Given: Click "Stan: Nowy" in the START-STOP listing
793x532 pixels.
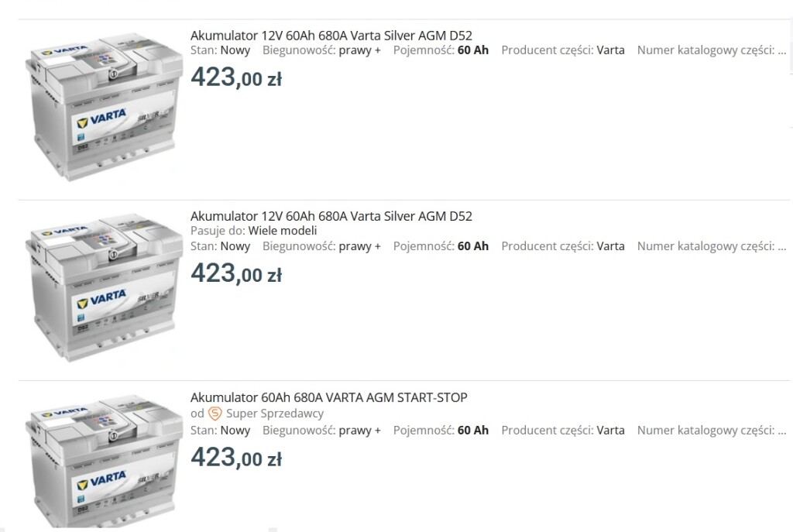Looking at the screenshot, I should [x=221, y=431].
